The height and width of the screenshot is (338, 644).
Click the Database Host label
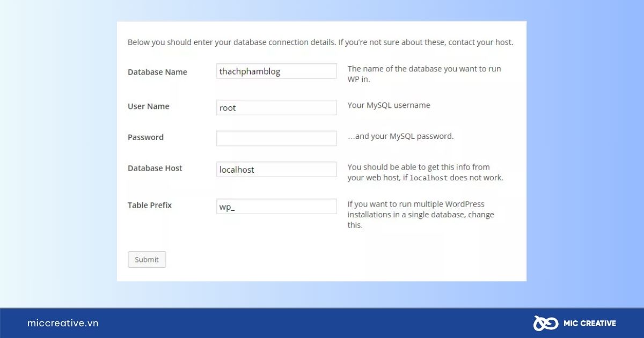pyautogui.click(x=155, y=168)
